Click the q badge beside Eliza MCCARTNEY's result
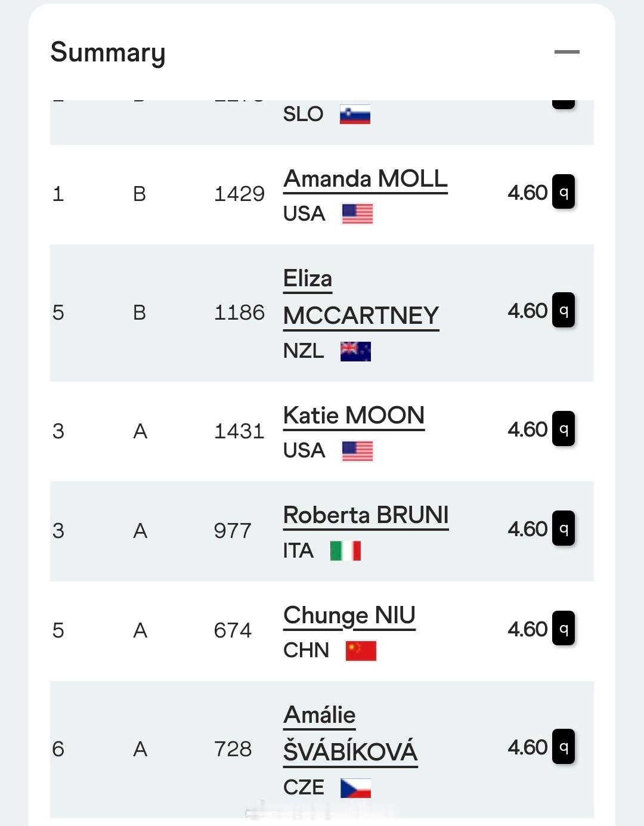Screen dimensions: 644x826 (x=563, y=310)
